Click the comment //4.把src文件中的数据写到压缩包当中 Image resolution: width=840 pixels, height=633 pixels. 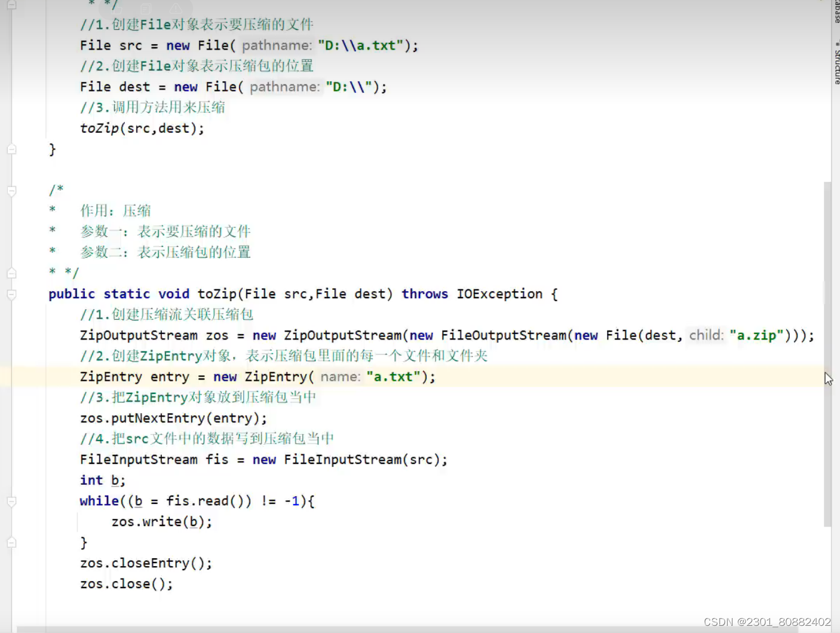(207, 439)
